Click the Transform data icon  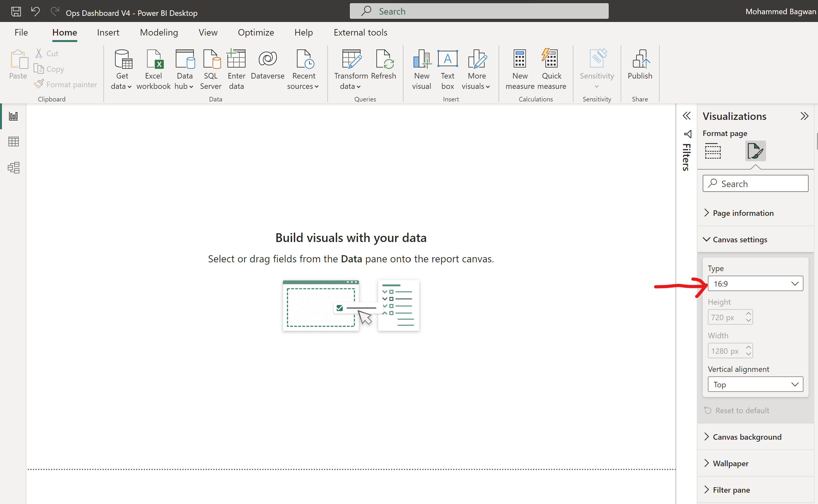point(351,59)
